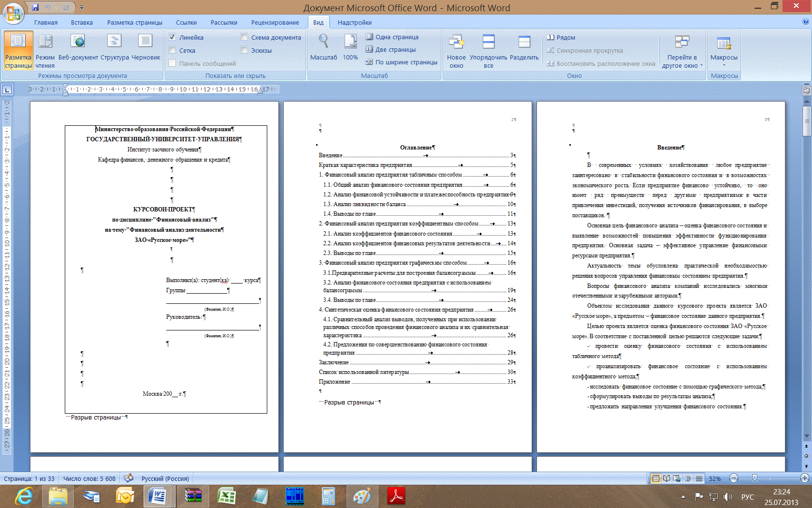Click Arrange All (Упорядочить все)
812x508 pixels.
click(x=489, y=51)
